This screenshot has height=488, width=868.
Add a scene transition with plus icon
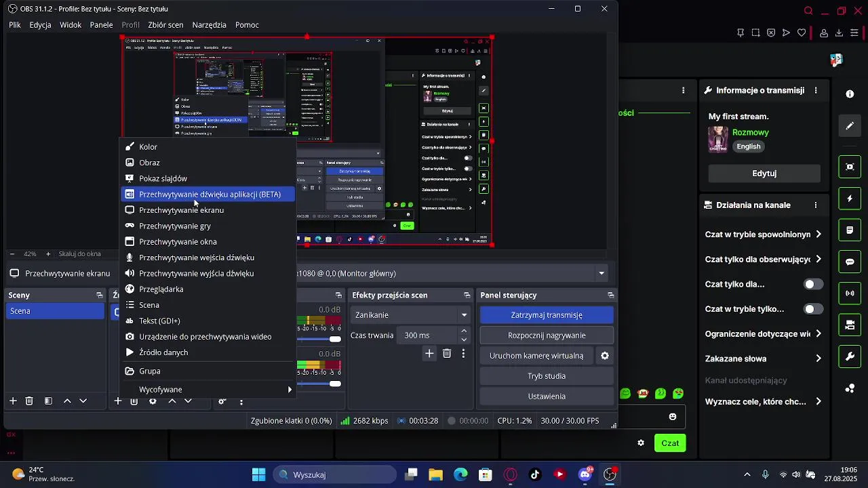(x=429, y=354)
